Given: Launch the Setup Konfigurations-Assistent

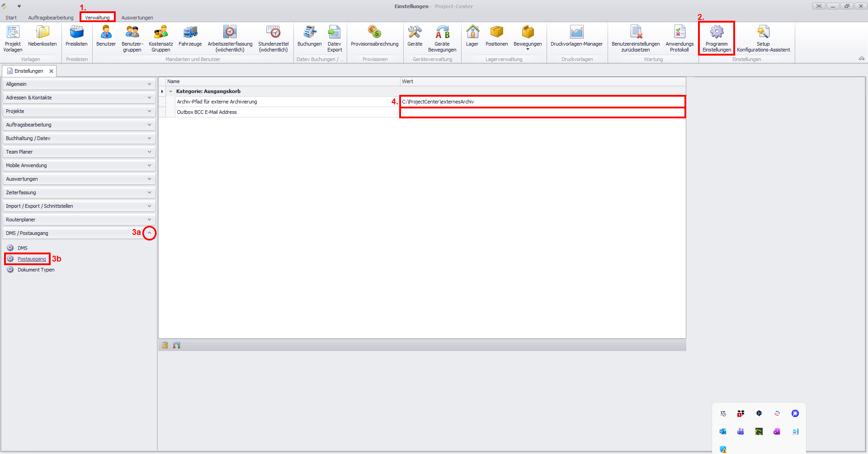Looking at the screenshot, I should click(x=763, y=38).
